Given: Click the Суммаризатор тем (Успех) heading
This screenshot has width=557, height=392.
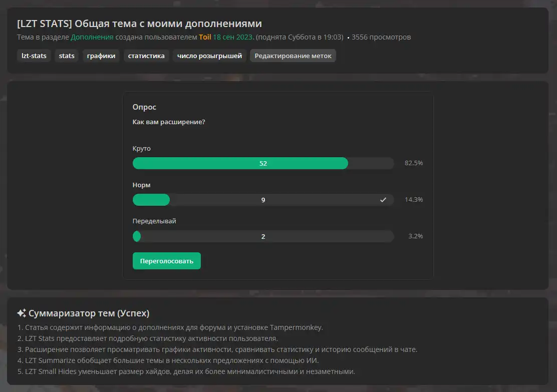Looking at the screenshot, I should click(89, 313).
